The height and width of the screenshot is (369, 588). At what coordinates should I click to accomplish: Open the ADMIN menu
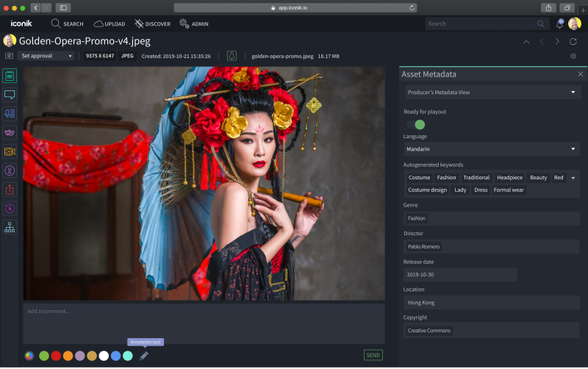coord(194,24)
